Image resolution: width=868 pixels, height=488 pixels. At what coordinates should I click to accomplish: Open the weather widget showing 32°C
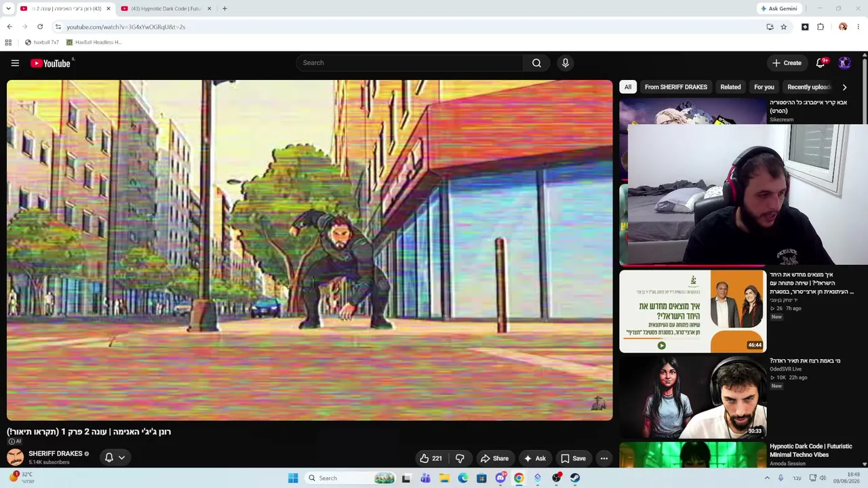click(22, 478)
